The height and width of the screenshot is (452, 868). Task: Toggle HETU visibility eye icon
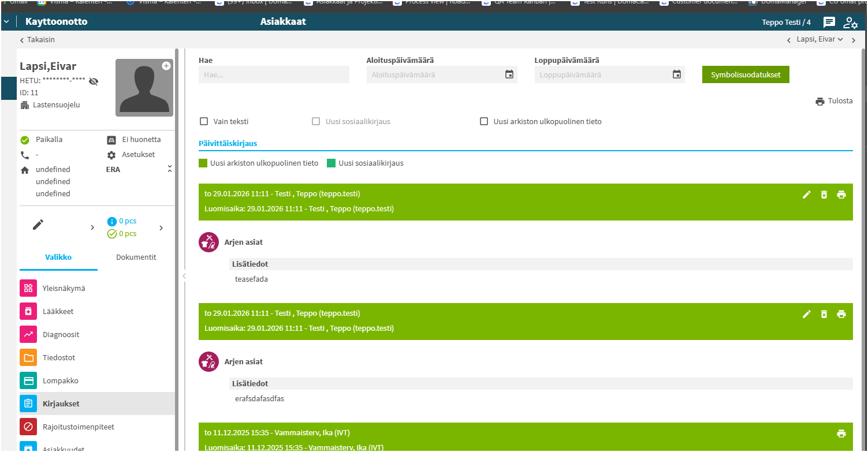[x=94, y=81]
